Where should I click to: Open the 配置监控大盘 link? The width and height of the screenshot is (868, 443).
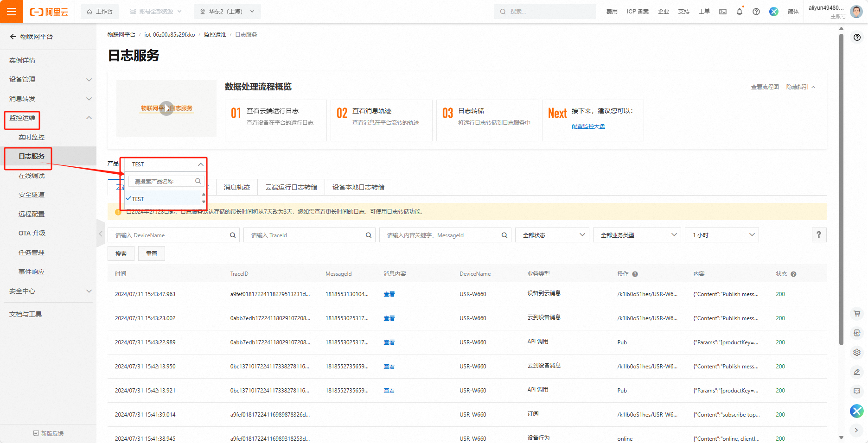pos(588,127)
